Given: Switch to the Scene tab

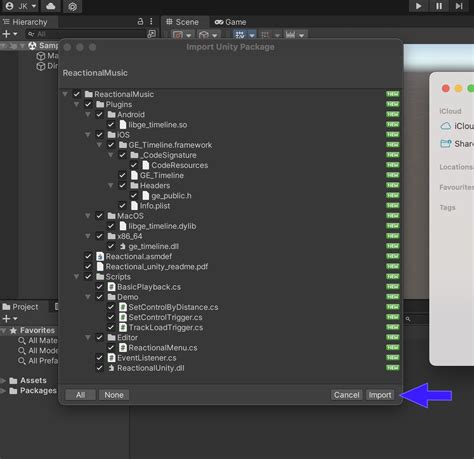Looking at the screenshot, I should click(182, 22).
